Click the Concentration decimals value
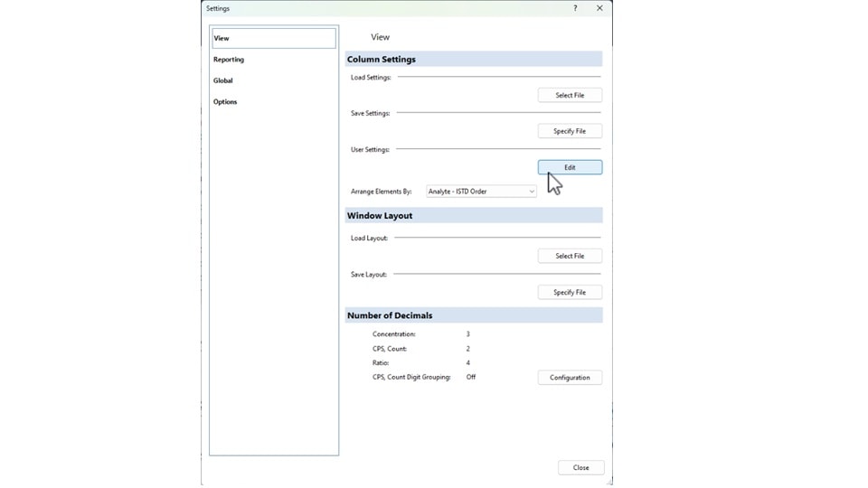 468,334
